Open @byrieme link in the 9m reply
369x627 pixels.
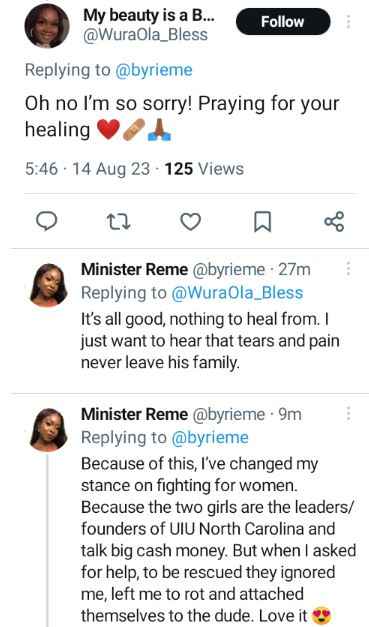coord(209,437)
